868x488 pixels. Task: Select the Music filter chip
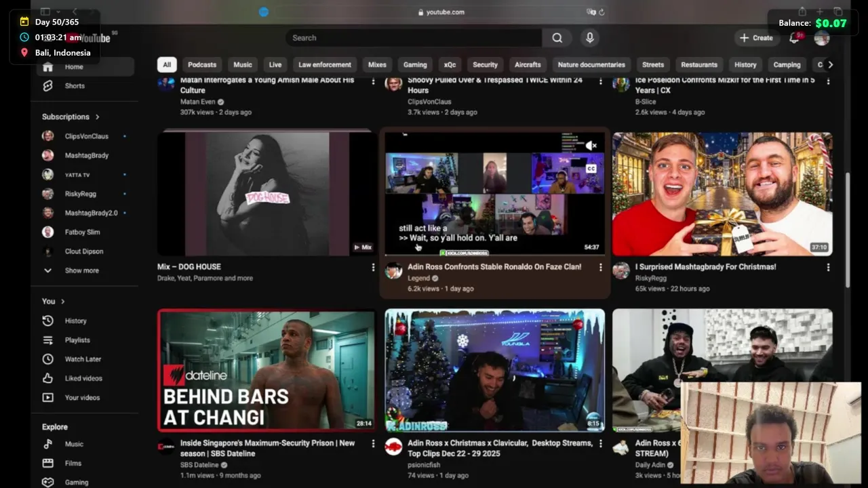[x=243, y=65]
